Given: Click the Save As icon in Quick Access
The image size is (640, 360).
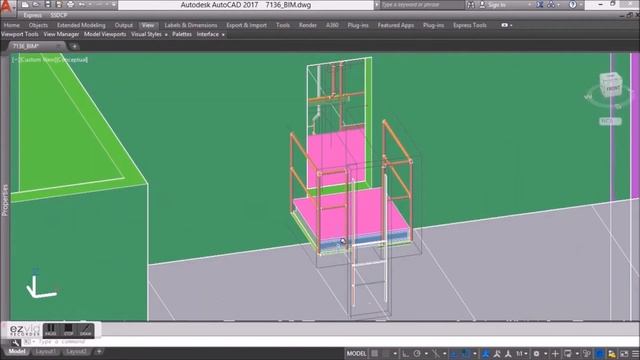Looking at the screenshot, I should click(x=59, y=5).
